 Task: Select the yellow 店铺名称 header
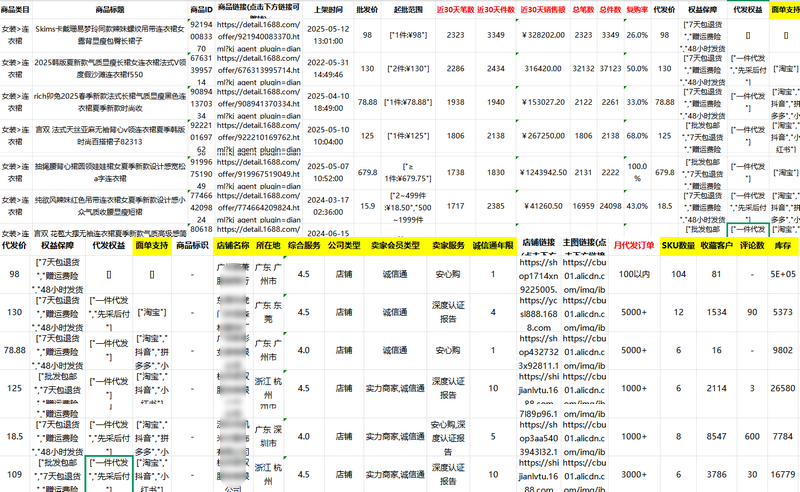coord(233,245)
